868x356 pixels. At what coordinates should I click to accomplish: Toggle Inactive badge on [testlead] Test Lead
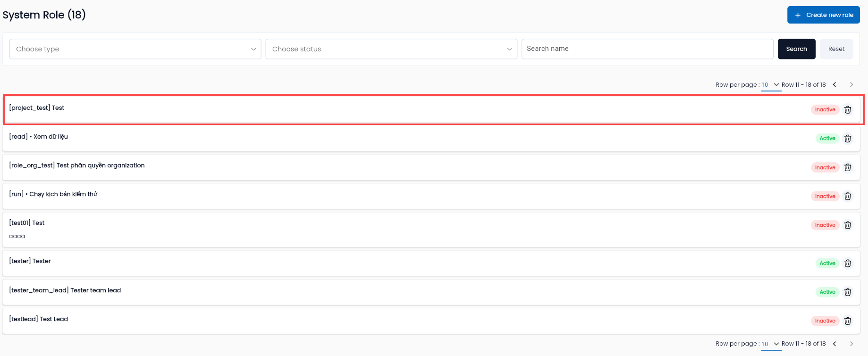(825, 321)
